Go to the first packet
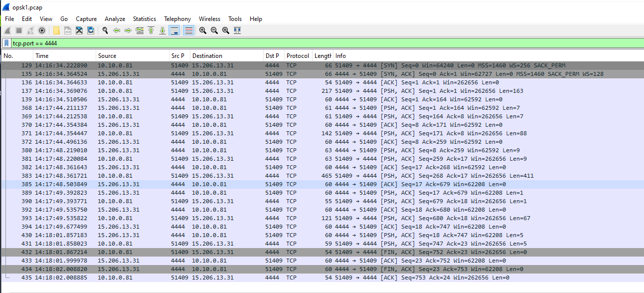The width and height of the screenshot is (644, 293). pos(151,30)
